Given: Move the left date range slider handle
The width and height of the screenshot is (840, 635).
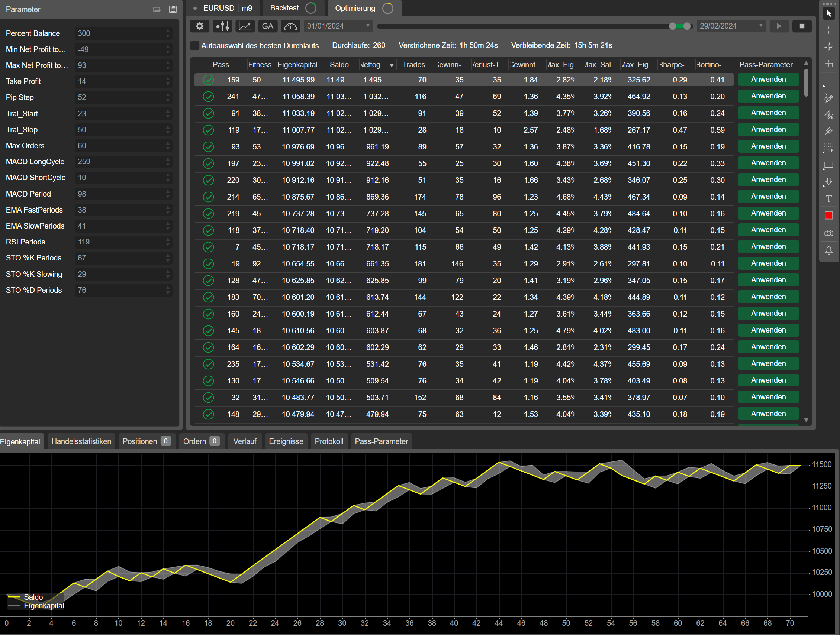Looking at the screenshot, I should click(673, 26).
